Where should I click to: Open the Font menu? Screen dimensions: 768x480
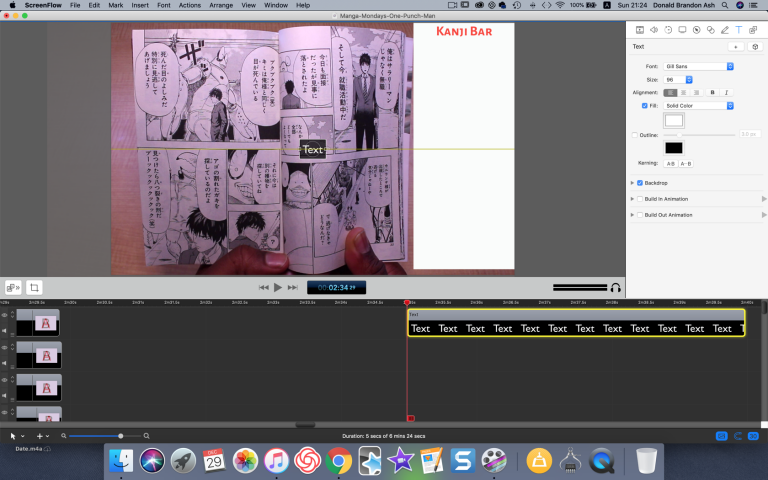(x=164, y=5)
